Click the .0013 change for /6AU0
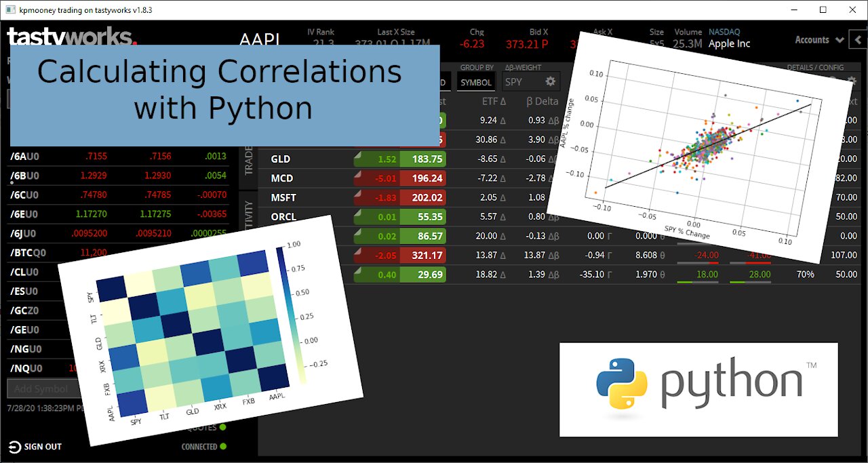Image resolution: width=868 pixels, height=463 pixels. (x=216, y=157)
